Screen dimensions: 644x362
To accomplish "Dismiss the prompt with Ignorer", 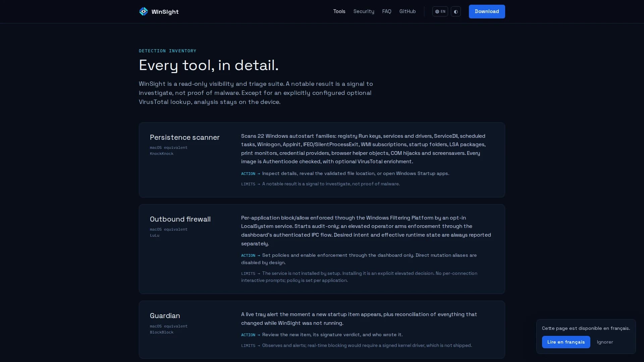I will click(605, 342).
